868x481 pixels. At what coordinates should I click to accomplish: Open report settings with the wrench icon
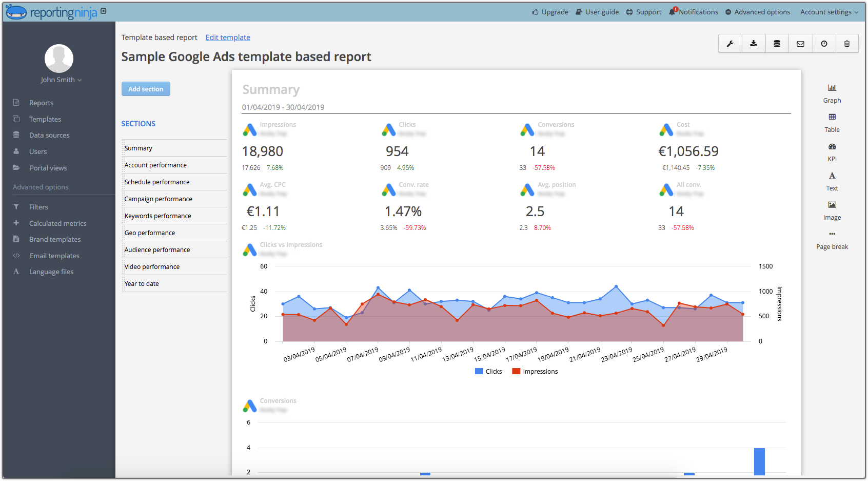point(730,43)
